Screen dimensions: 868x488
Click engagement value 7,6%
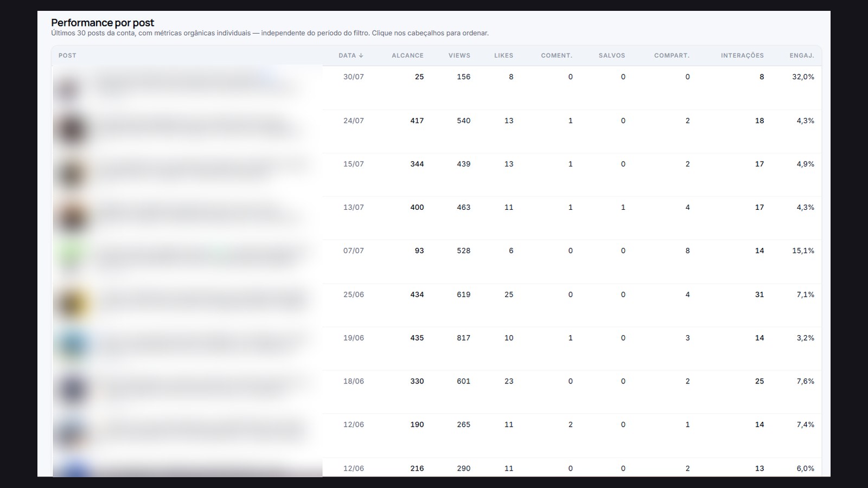coord(806,381)
